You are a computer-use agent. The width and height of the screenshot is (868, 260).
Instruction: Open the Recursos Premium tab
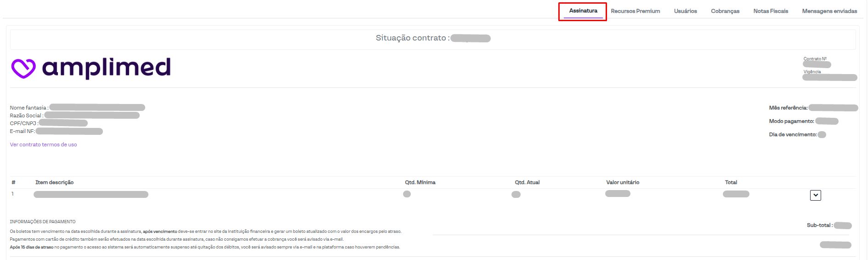click(x=635, y=11)
